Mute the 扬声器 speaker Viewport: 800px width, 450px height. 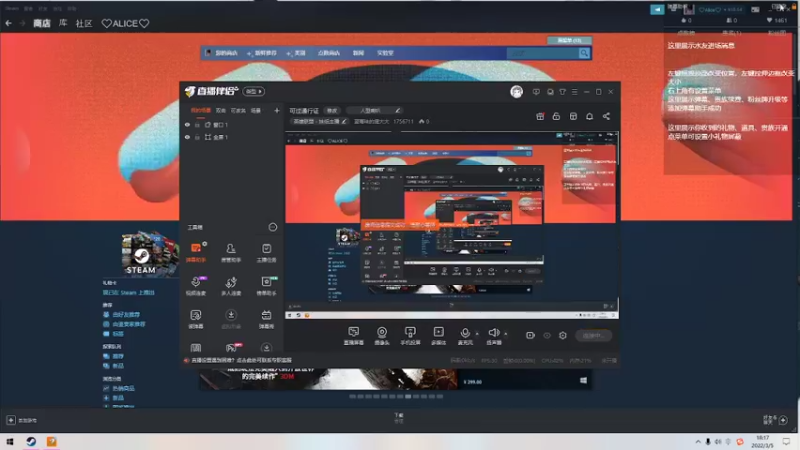493,336
